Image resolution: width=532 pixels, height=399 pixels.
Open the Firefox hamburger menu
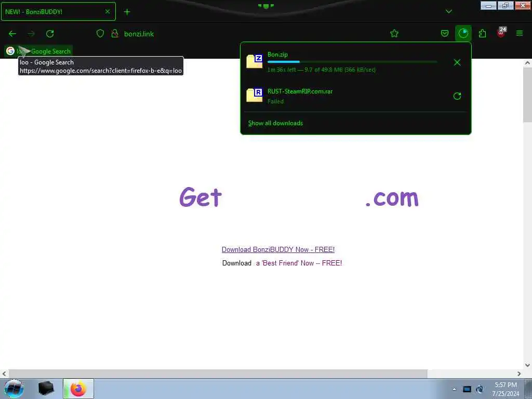(520, 34)
